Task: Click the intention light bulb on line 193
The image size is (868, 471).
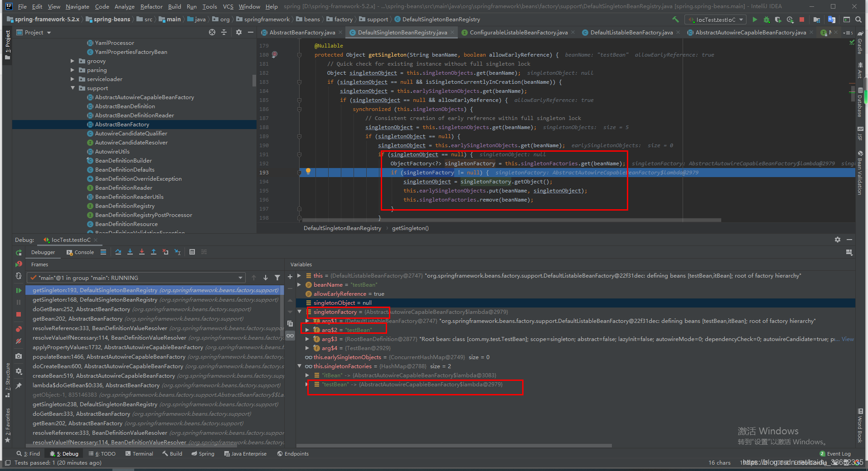Action: pyautogui.click(x=308, y=171)
